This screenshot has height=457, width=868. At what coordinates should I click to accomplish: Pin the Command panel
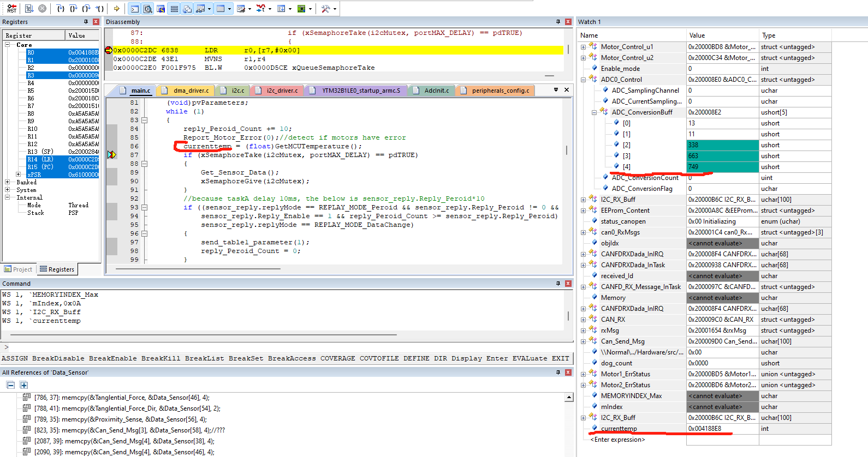coord(558,284)
